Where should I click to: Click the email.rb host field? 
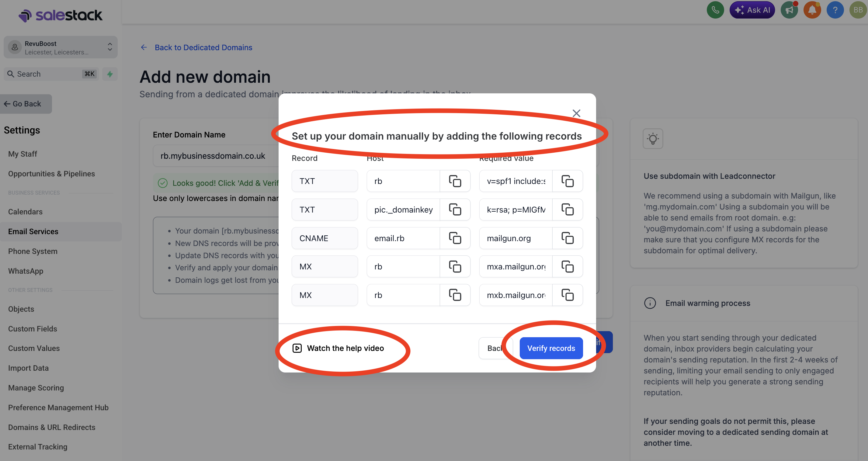click(403, 238)
